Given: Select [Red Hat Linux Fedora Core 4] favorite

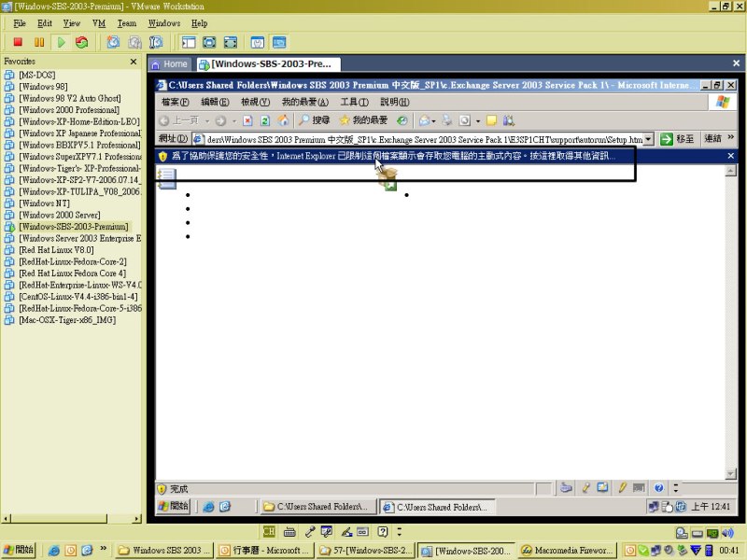Looking at the screenshot, I should click(73, 273).
